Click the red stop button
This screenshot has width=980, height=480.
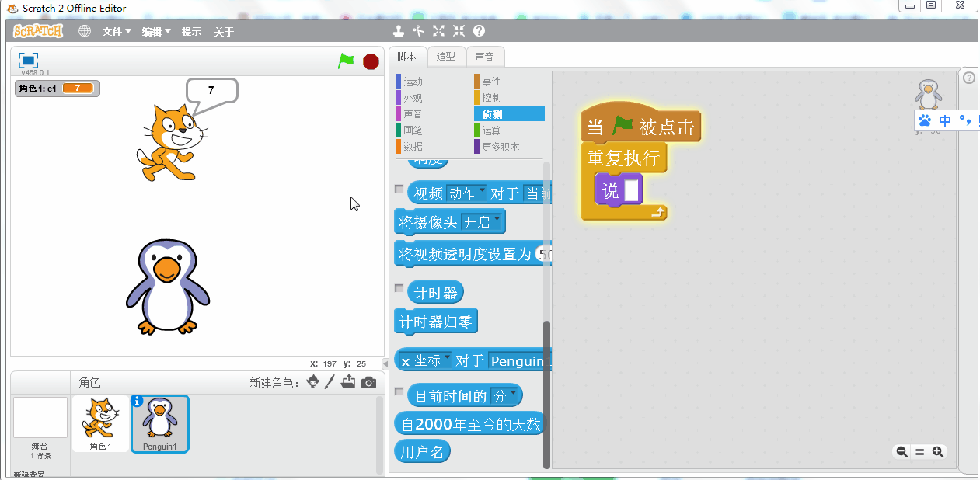[x=371, y=61]
